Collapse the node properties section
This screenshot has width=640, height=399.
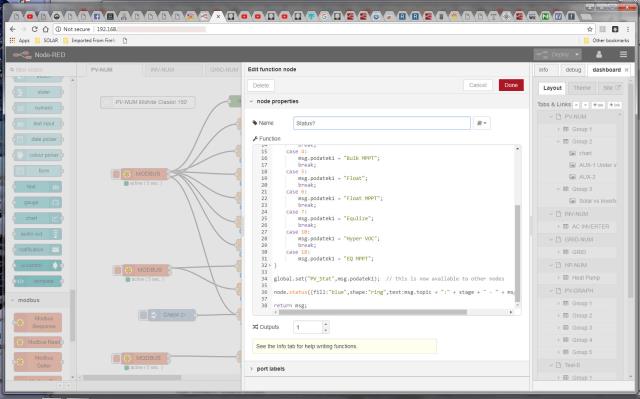click(251, 101)
